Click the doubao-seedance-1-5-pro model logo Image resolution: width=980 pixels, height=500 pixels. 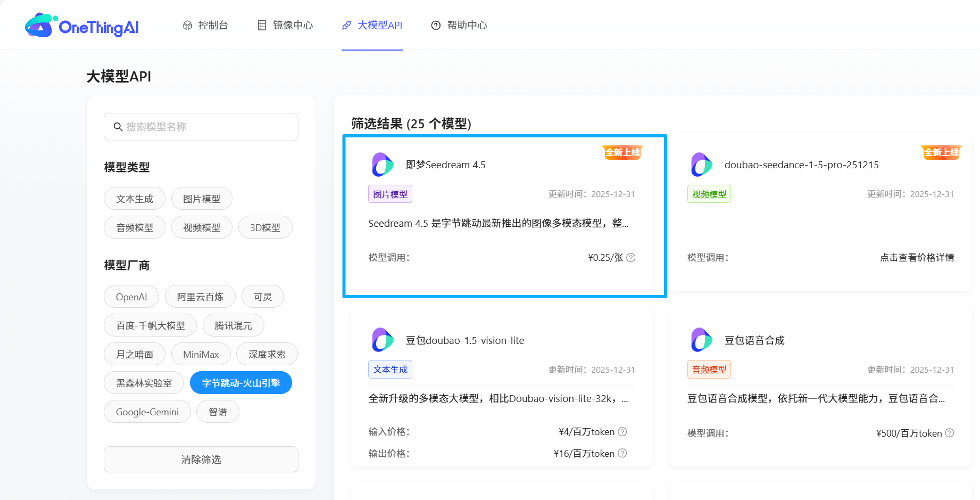[x=701, y=164]
